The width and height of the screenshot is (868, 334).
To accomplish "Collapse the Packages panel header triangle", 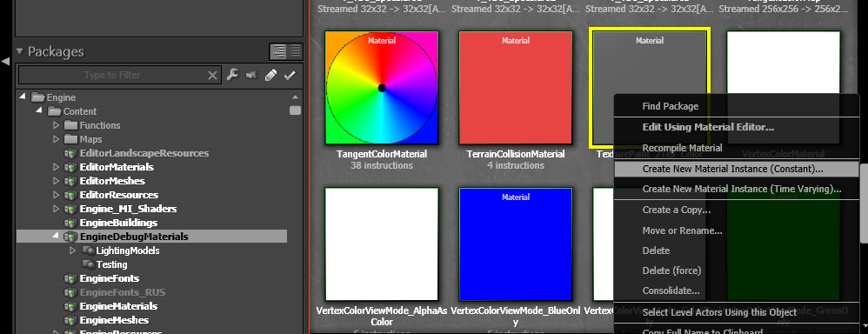I will [20, 51].
